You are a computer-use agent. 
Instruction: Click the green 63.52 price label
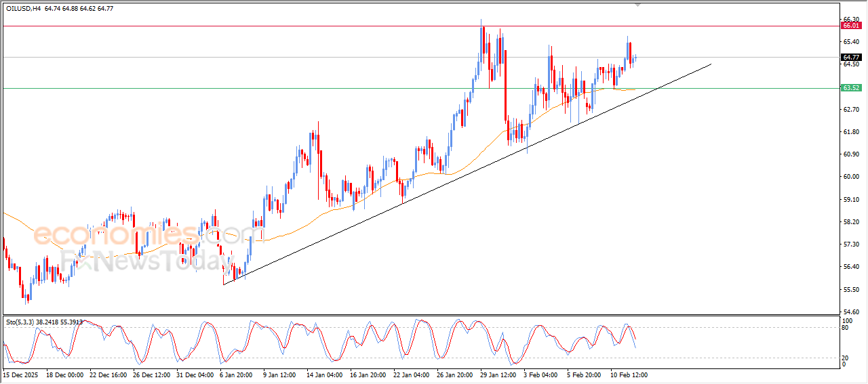click(x=850, y=88)
